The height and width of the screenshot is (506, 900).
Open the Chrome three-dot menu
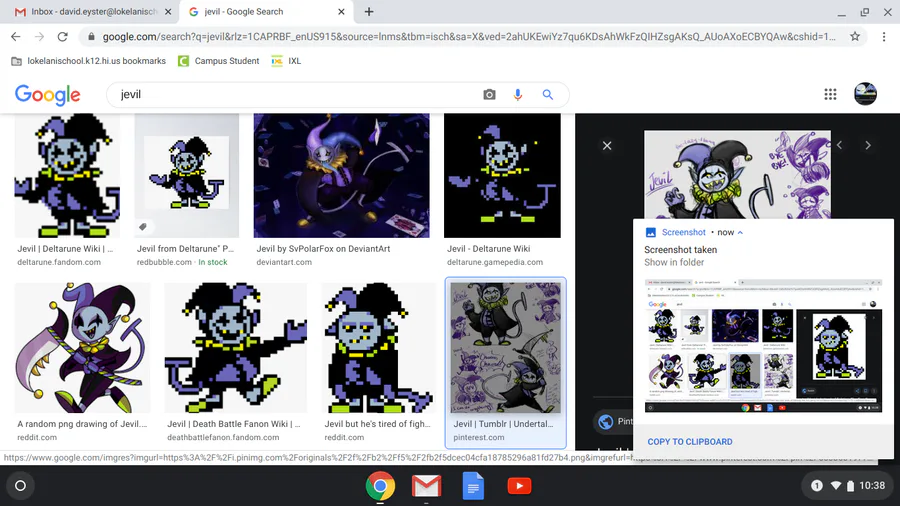pos(884,37)
